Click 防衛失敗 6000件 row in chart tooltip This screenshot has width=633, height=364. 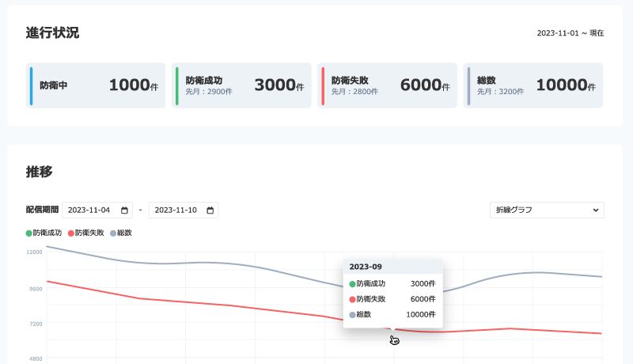click(392, 299)
